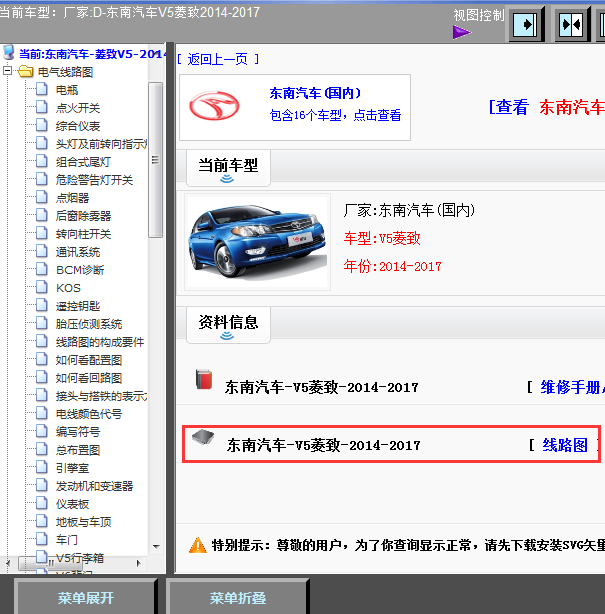This screenshot has width=605, height=614.
Task: Click the tree panel scroll down arrow
Action: click(x=156, y=546)
